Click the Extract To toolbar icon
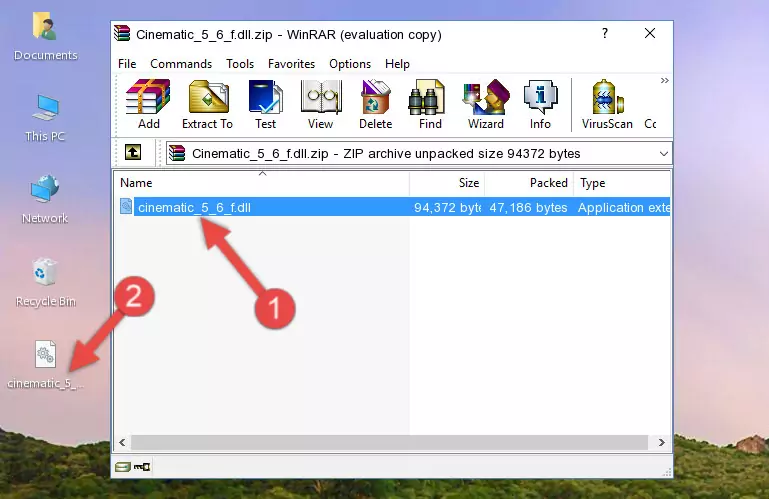 [207, 105]
